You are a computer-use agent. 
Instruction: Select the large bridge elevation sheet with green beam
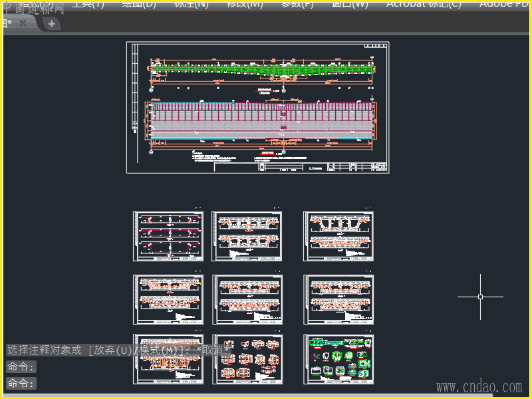[x=257, y=108]
